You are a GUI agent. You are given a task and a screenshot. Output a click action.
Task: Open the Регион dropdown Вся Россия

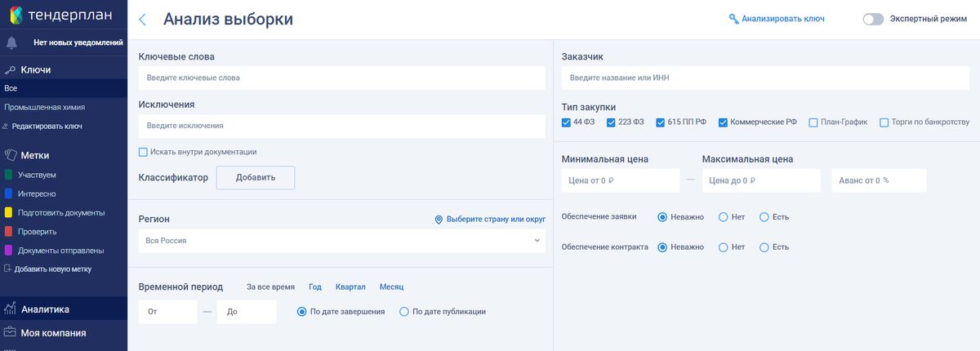[341, 241]
